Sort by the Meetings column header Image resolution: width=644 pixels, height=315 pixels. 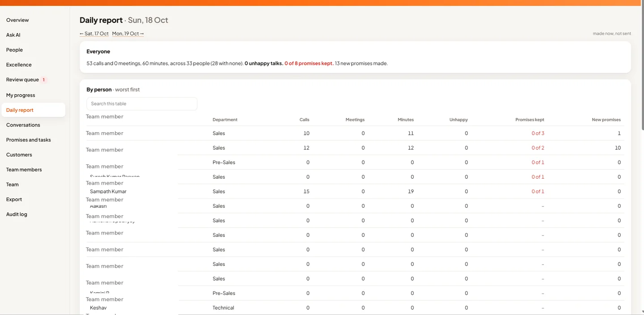pos(355,120)
